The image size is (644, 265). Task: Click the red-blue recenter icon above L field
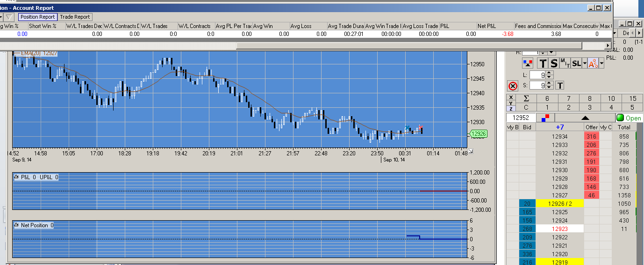point(528,64)
